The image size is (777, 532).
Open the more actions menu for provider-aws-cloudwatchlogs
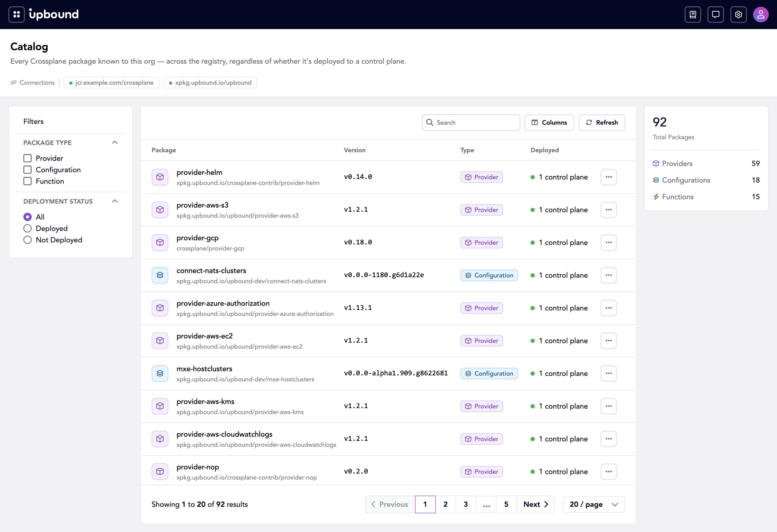[x=608, y=439]
